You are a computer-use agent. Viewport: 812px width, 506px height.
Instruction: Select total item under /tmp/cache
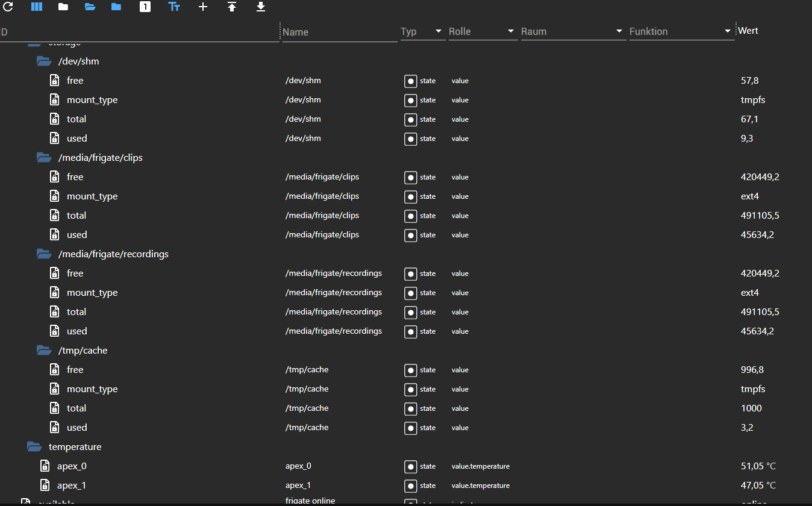[77, 408]
